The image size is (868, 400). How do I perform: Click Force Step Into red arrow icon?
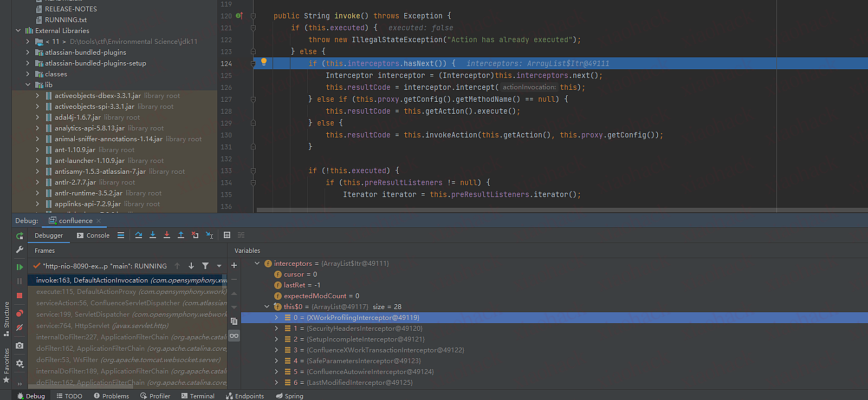tap(167, 235)
